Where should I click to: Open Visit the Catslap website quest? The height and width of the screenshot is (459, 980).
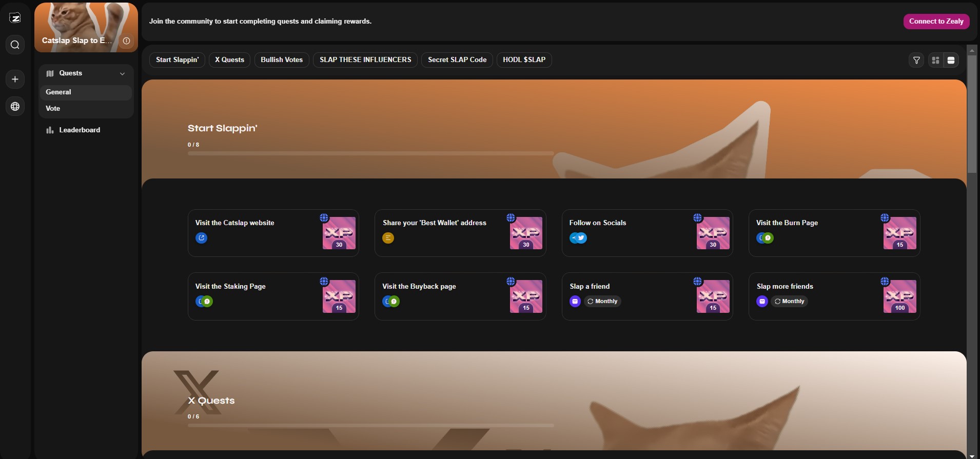(273, 233)
